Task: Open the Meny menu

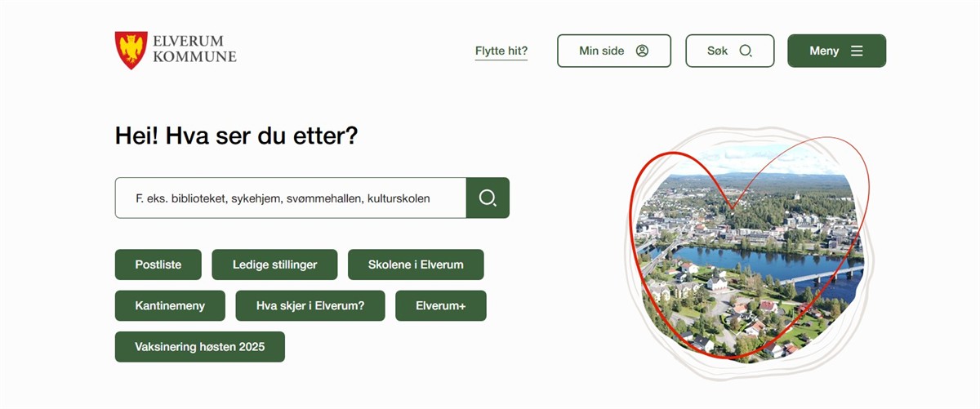Action: pos(836,51)
